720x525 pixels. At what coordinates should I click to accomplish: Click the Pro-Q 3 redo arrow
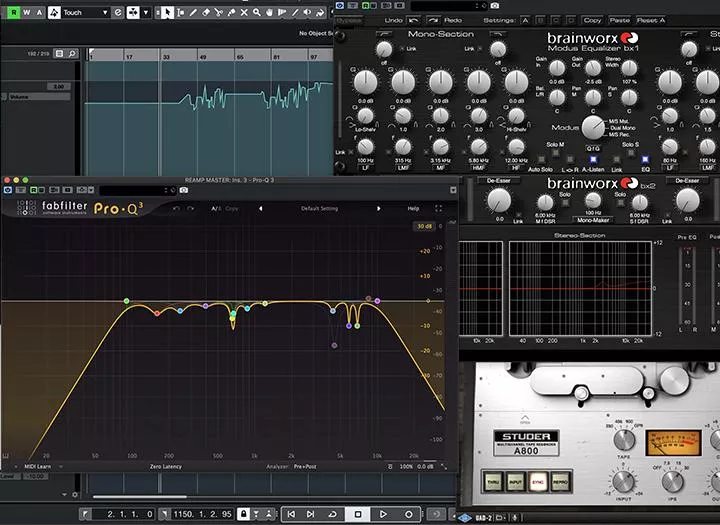[x=190, y=209]
